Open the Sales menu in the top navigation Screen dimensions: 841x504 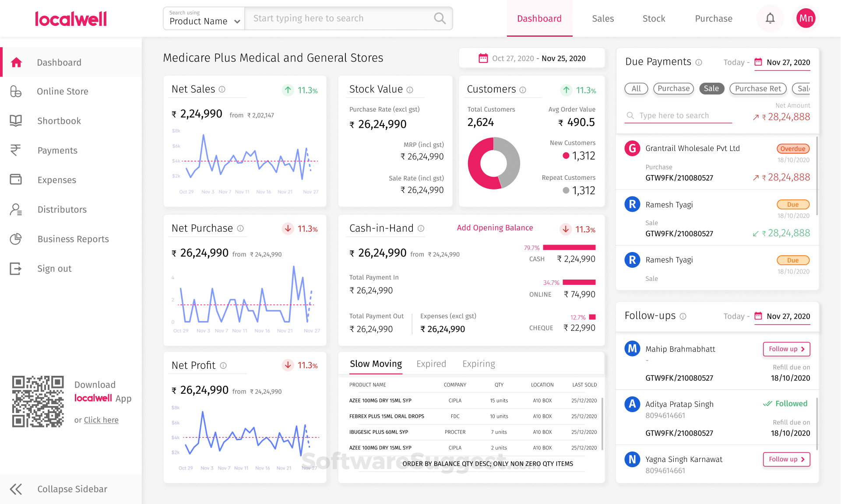pyautogui.click(x=603, y=18)
